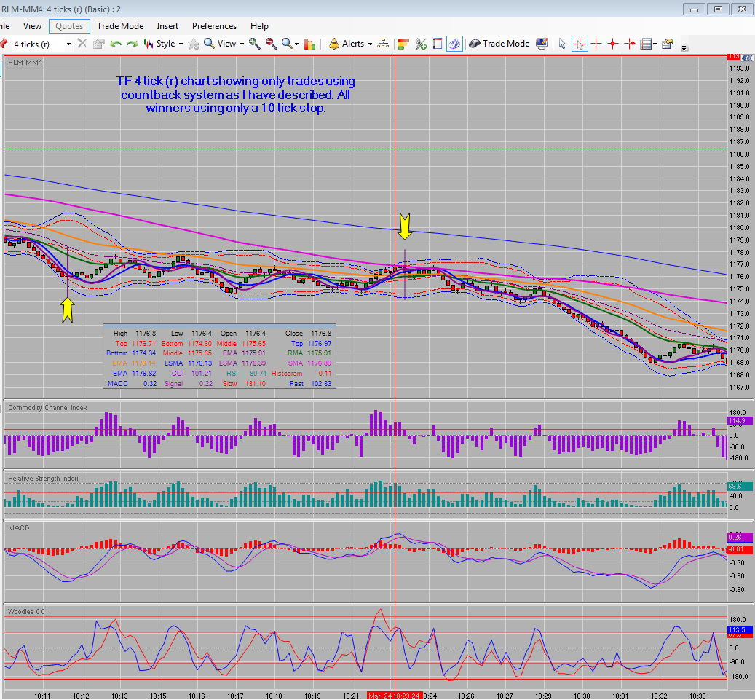The image size is (755, 700).
Task: Select the red crosshair with center dot
Action: pos(613,44)
